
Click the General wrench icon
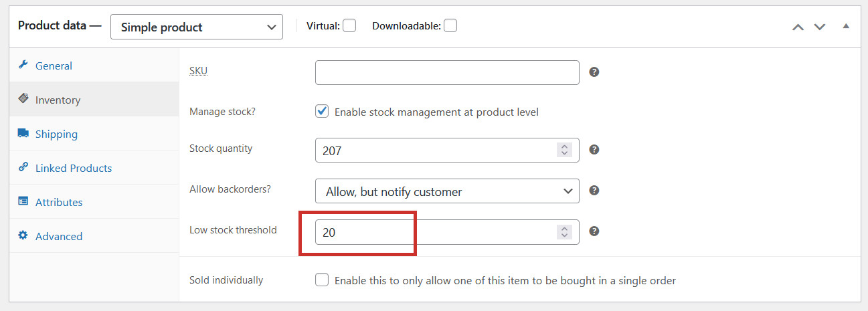(x=23, y=65)
